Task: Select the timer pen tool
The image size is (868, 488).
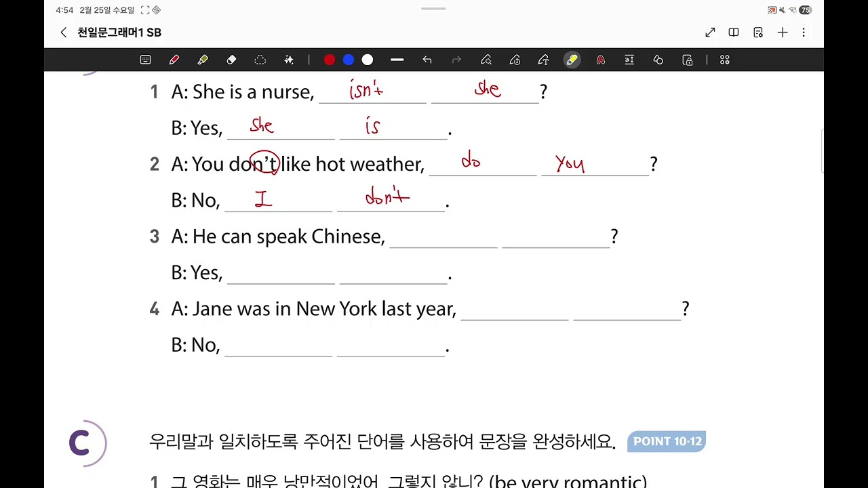Action: 515,60
